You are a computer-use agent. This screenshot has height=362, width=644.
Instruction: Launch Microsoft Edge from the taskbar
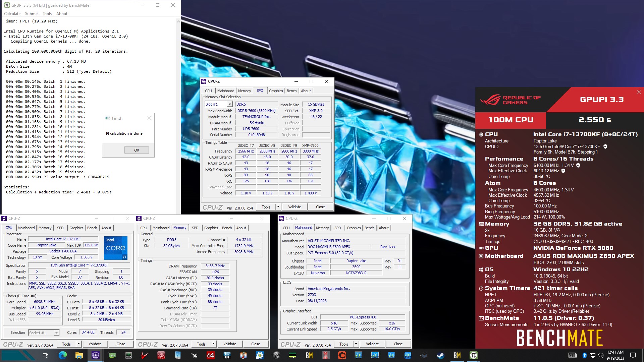62,355
